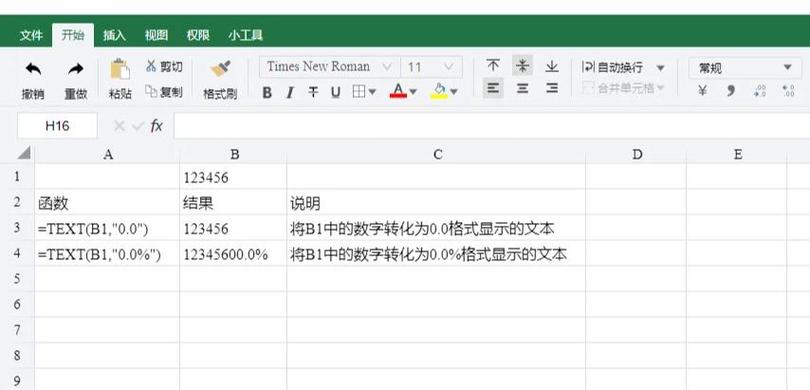
Task: Apply thousands separator comma format
Action: click(730, 91)
